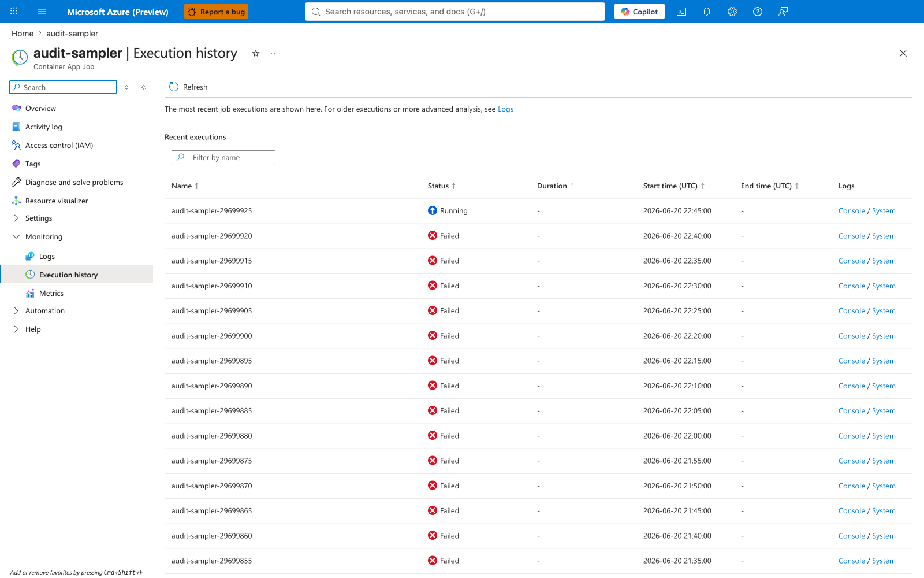924x578 pixels.
Task: Collapse the sidebar with the double chevron
Action: 144,87
